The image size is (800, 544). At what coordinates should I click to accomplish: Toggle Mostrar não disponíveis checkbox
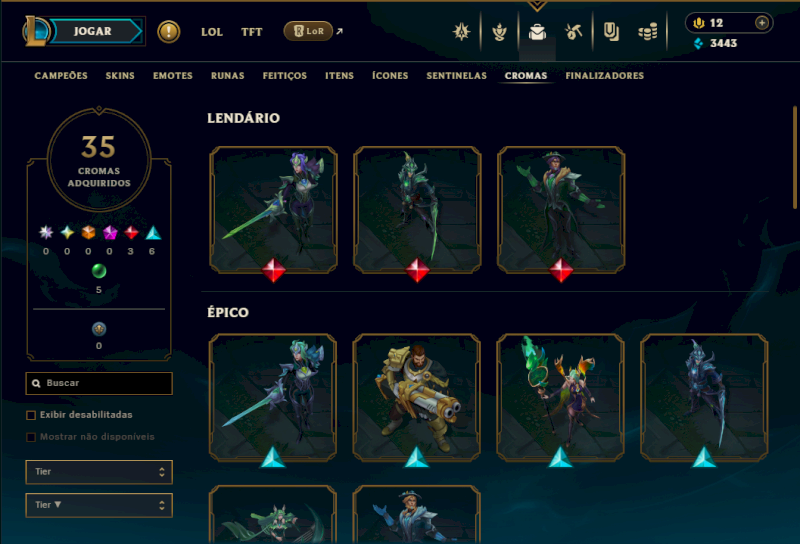pos(31,437)
